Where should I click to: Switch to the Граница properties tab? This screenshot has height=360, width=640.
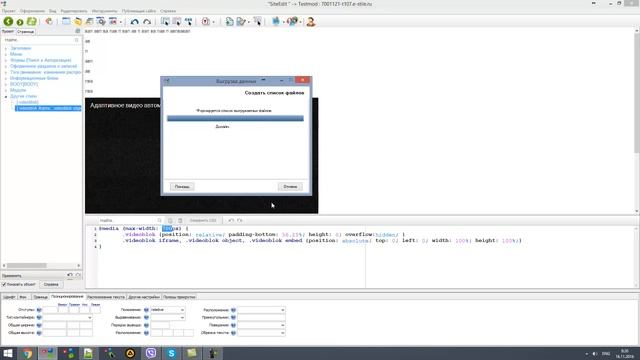click(40, 297)
